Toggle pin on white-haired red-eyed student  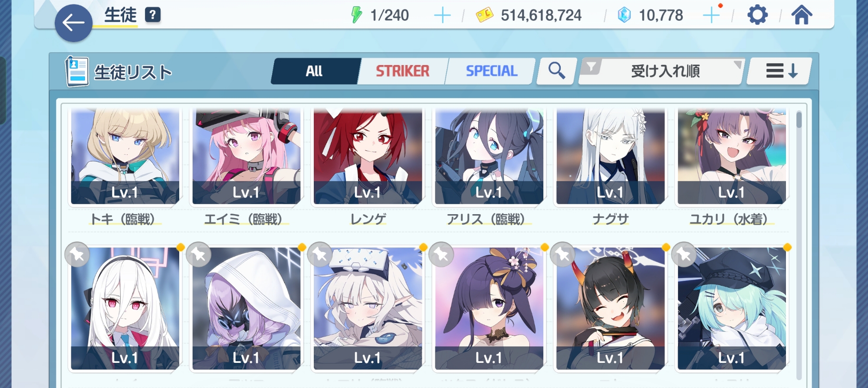[x=77, y=254]
